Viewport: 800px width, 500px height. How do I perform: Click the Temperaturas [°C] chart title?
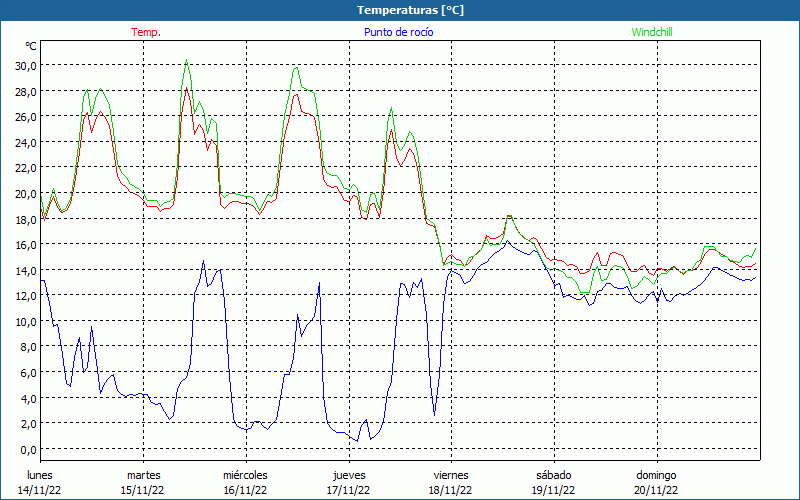(410, 10)
